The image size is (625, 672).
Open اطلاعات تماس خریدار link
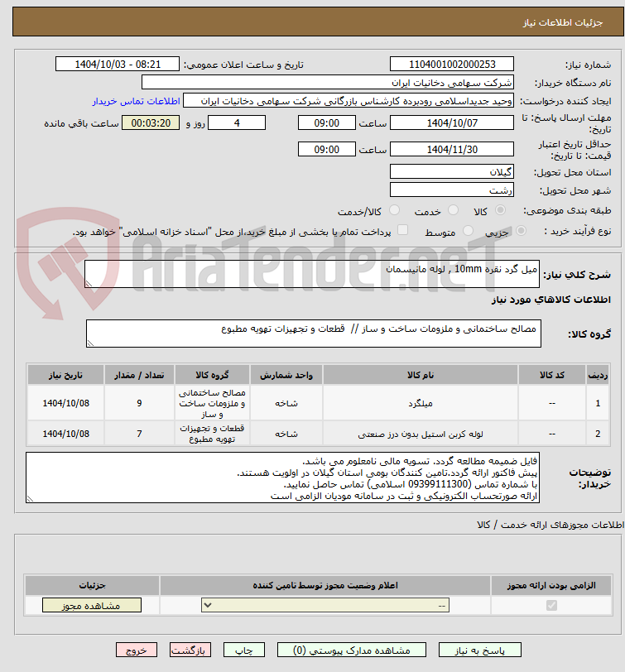(136, 101)
